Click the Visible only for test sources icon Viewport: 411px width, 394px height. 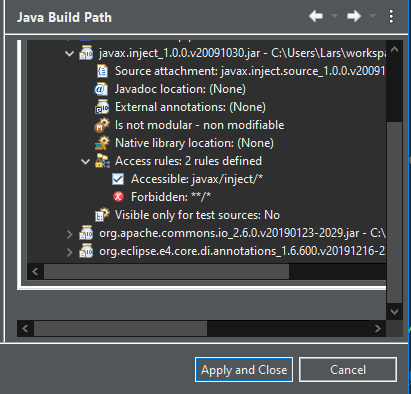(102, 215)
